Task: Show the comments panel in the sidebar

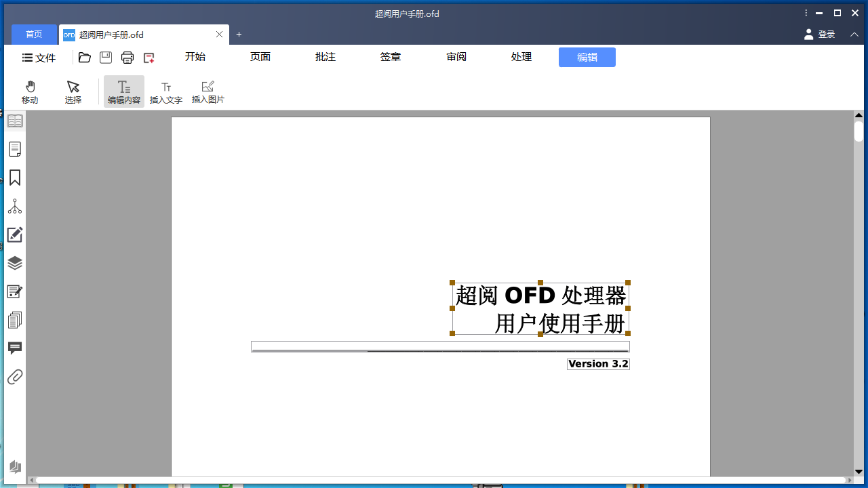Action: [x=15, y=348]
